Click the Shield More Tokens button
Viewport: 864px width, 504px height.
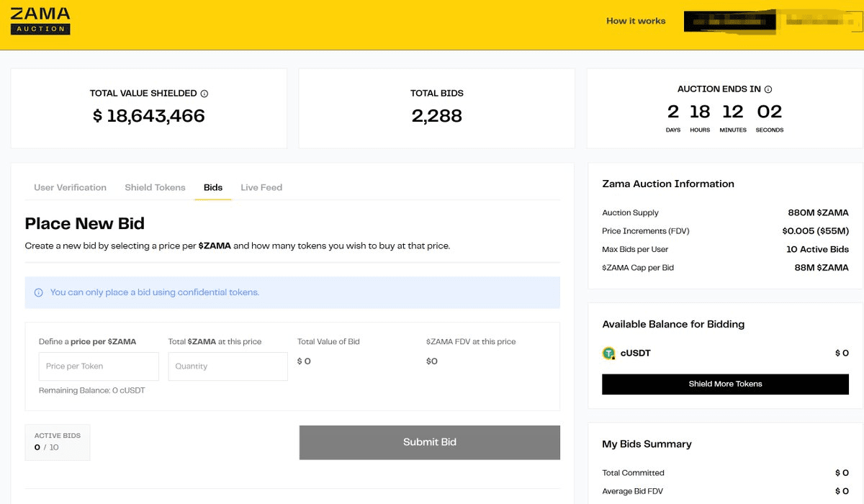725,384
